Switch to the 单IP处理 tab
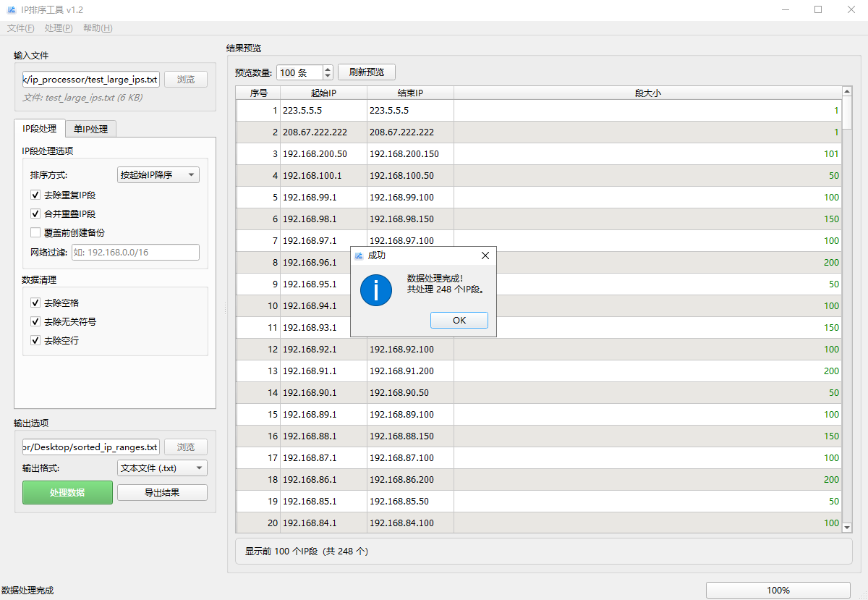 click(90, 129)
